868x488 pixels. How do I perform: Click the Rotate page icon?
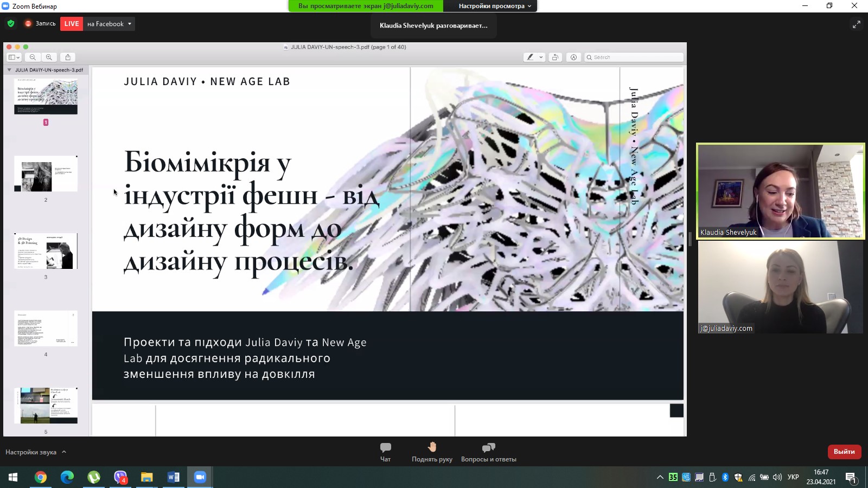555,56
